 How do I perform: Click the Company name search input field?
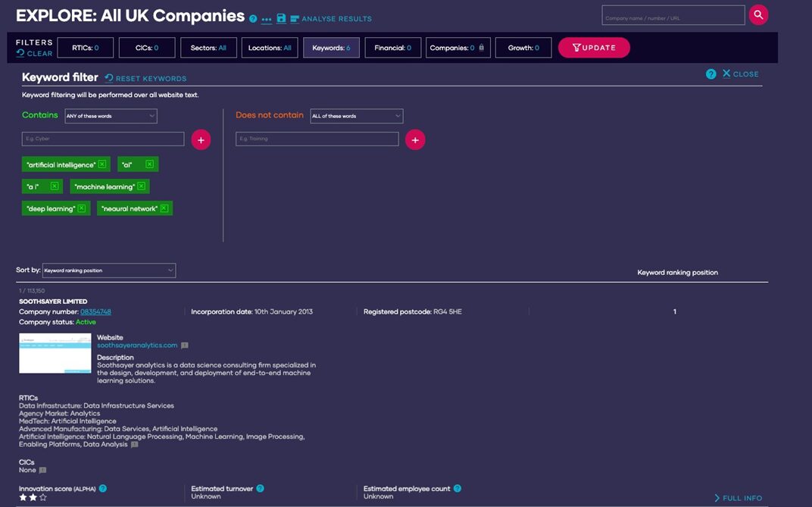[x=673, y=16]
